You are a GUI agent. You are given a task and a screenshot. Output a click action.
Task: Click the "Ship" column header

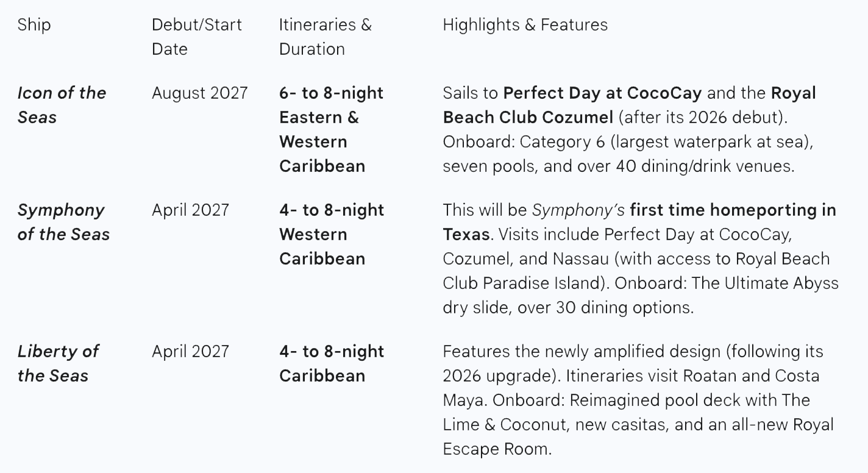click(x=34, y=25)
